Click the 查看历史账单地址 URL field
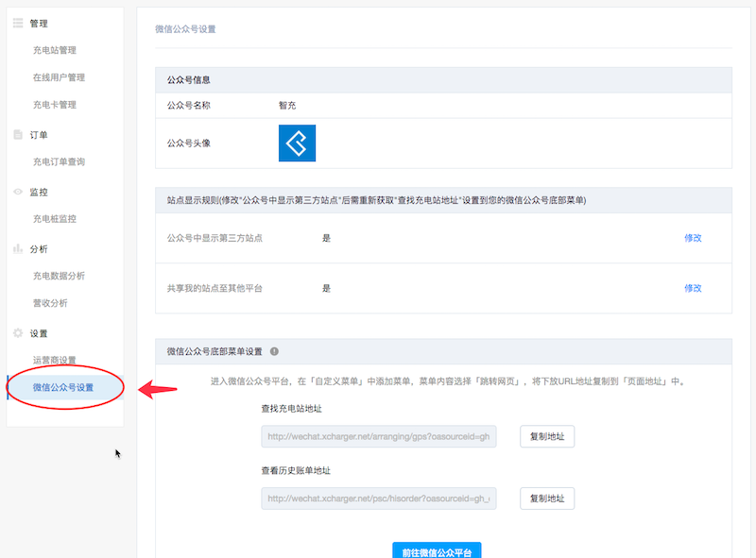Viewport: 756px width, 558px height. coord(379,499)
